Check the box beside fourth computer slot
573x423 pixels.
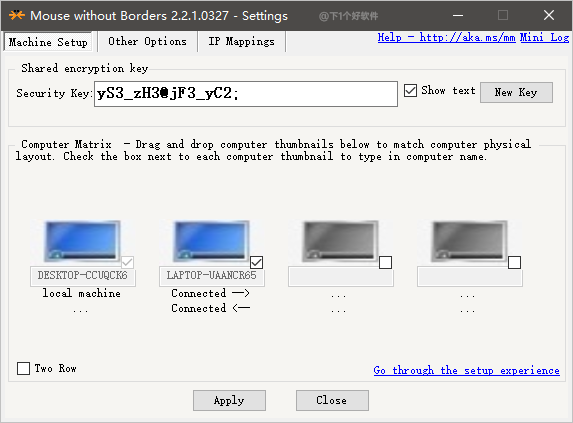tap(515, 262)
